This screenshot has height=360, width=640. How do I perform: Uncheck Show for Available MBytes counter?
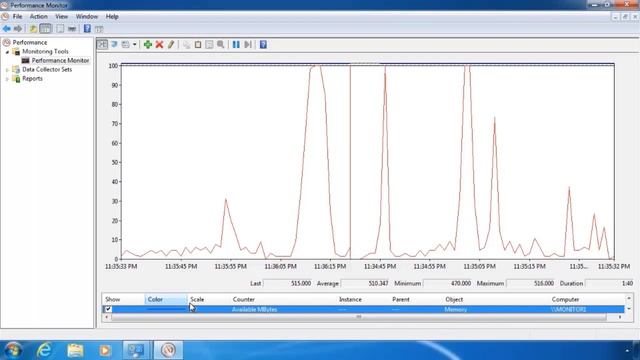pyautogui.click(x=108, y=309)
